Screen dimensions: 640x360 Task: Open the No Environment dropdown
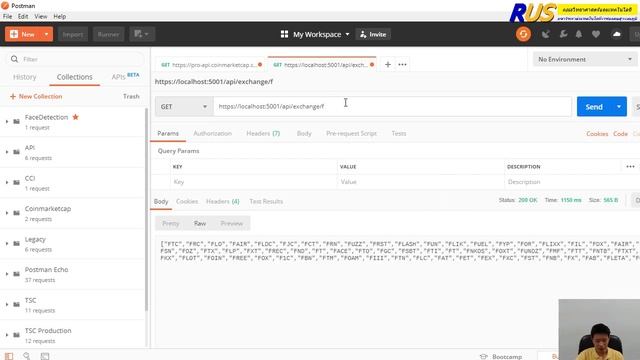(584, 59)
